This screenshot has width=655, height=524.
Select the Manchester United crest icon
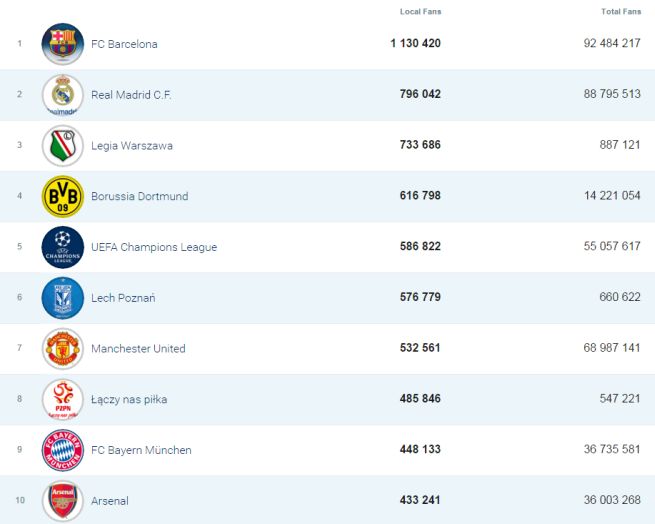tap(63, 349)
